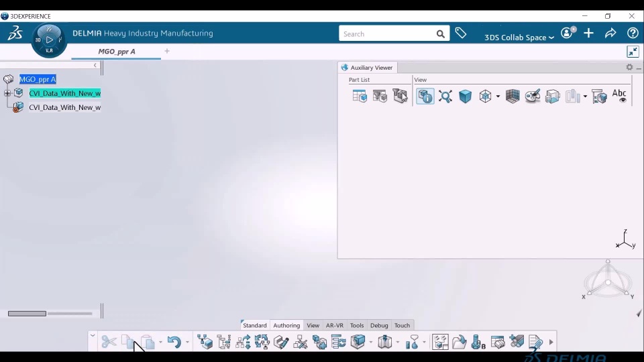Click the folder with blue arrow icon

459,341
